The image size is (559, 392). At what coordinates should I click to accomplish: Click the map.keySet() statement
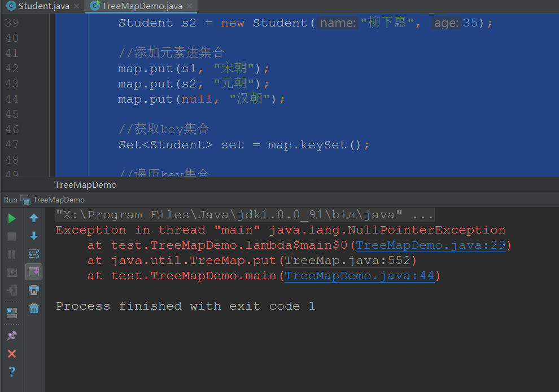tap(244, 144)
